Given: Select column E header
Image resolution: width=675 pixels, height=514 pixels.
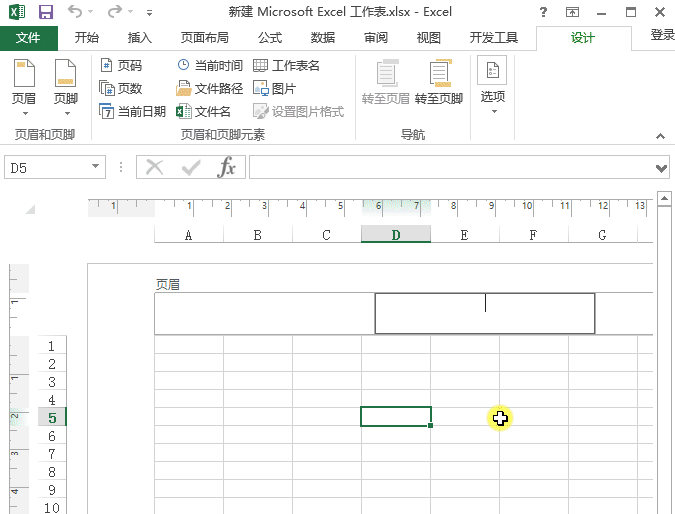Looking at the screenshot, I should [464, 235].
